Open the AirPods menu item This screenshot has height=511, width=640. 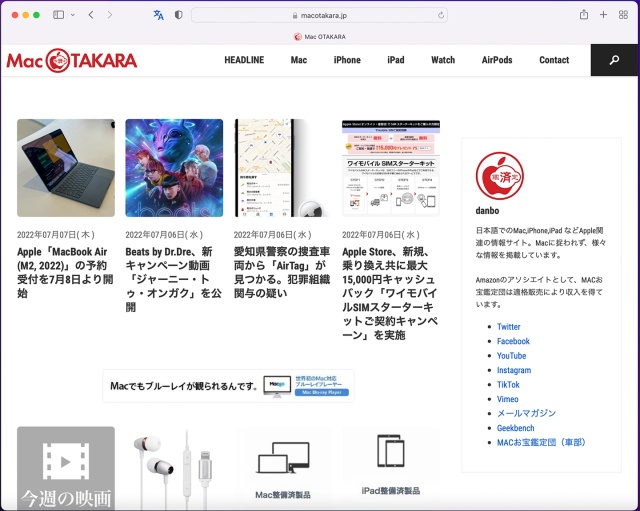click(x=497, y=60)
